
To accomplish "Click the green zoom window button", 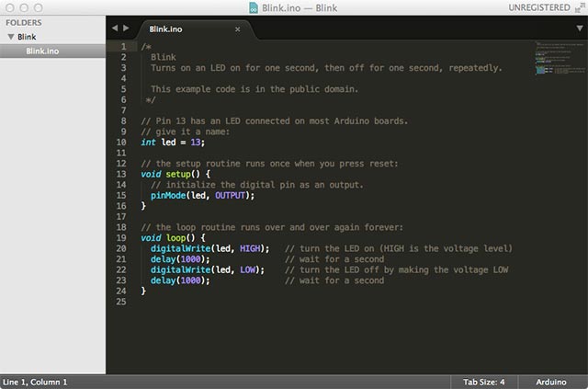I will tap(40, 7).
